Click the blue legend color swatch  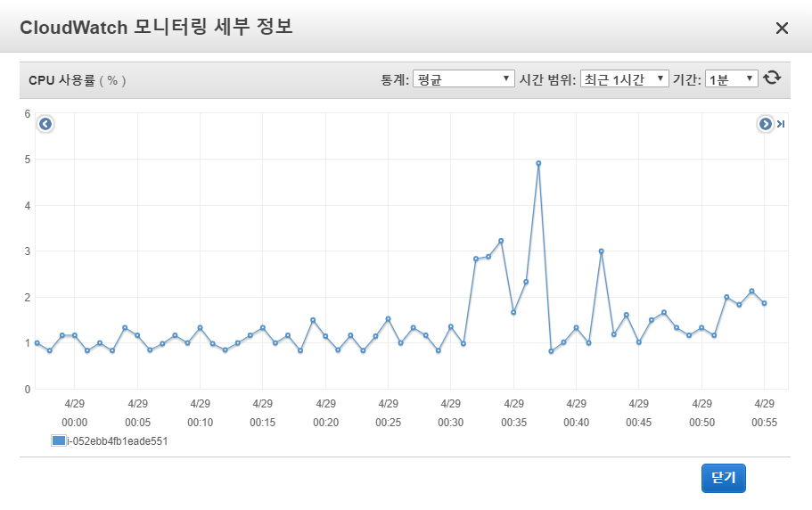[59, 440]
